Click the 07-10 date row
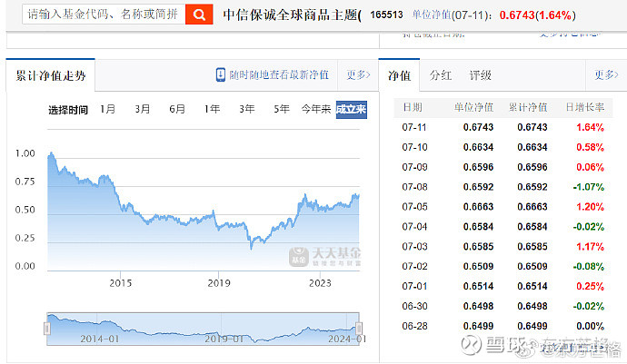627x364 pixels. pyautogui.click(x=503, y=147)
